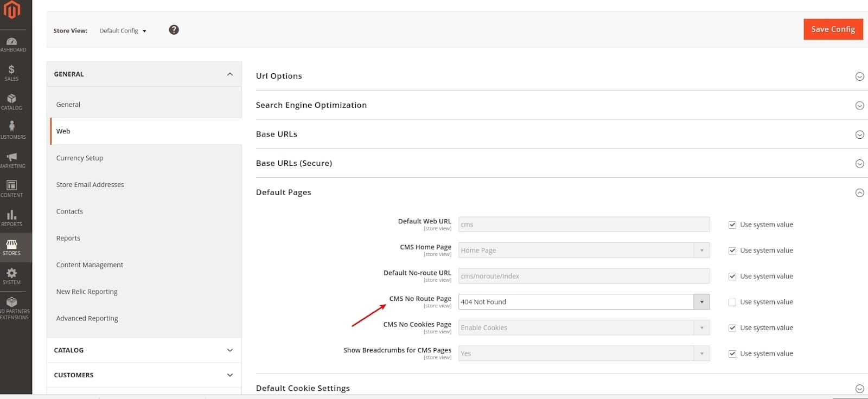This screenshot has height=399, width=868.
Task: Click the Base URLs section title
Action: pos(277,134)
